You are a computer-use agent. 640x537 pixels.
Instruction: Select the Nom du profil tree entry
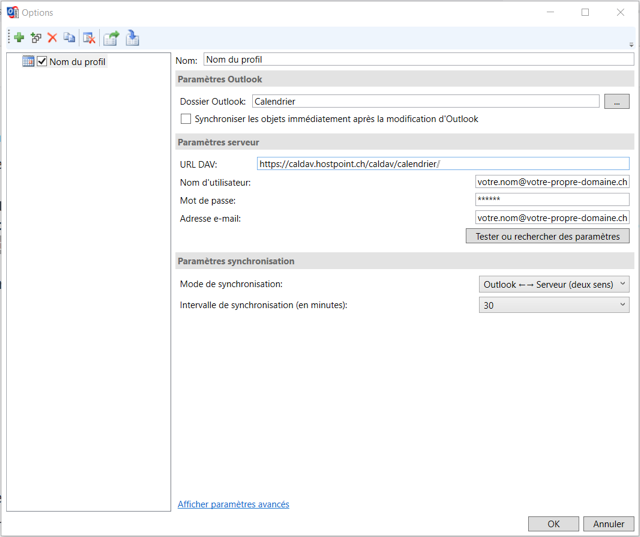78,62
